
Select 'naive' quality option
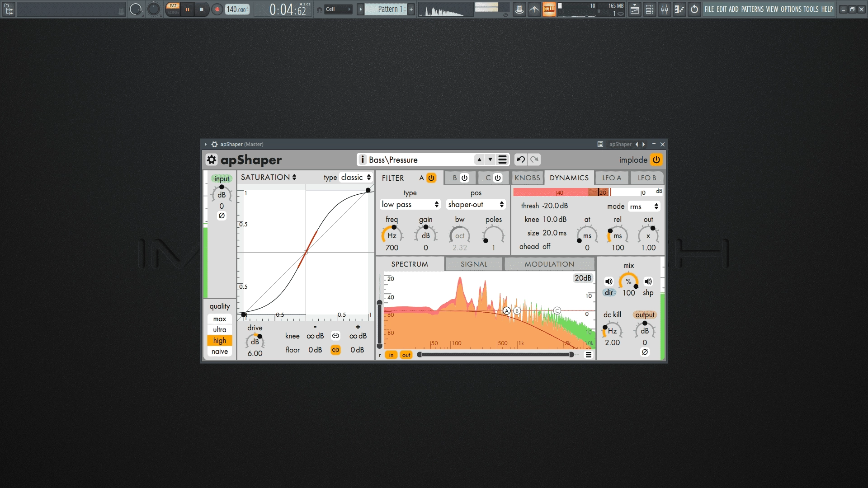pyautogui.click(x=220, y=352)
